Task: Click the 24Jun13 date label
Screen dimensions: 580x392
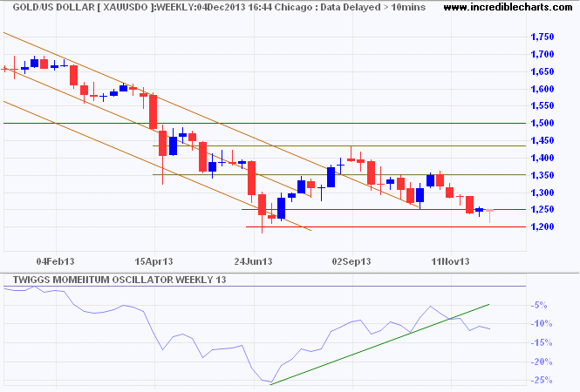Action: pos(253,261)
